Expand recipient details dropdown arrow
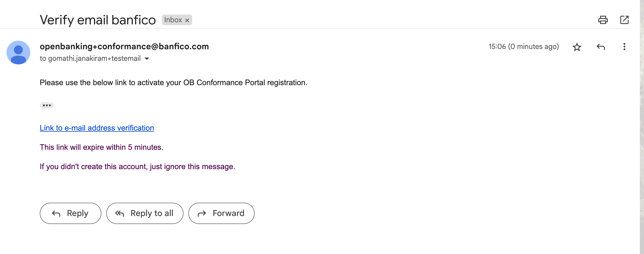 [147, 59]
